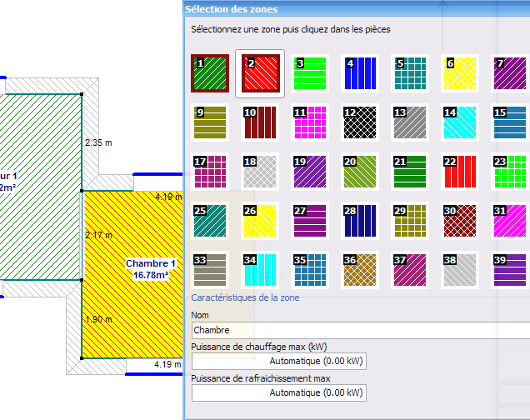The width and height of the screenshot is (530, 420).
Task: Choose zone 12 black crosshatch pattern
Action: pyautogui.click(x=360, y=122)
